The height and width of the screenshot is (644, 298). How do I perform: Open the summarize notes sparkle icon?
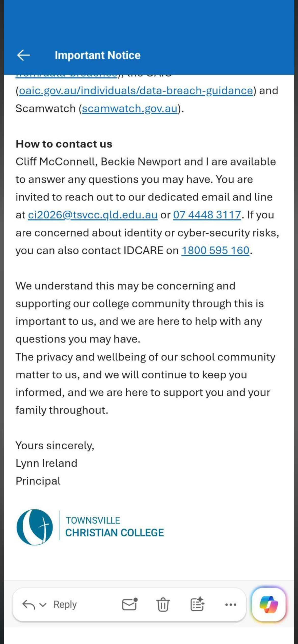(197, 604)
